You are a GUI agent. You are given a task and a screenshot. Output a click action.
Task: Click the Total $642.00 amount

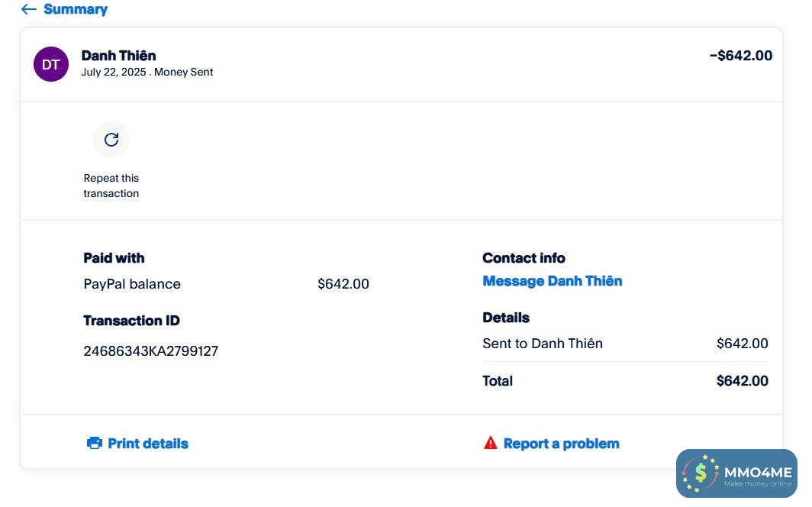point(742,381)
